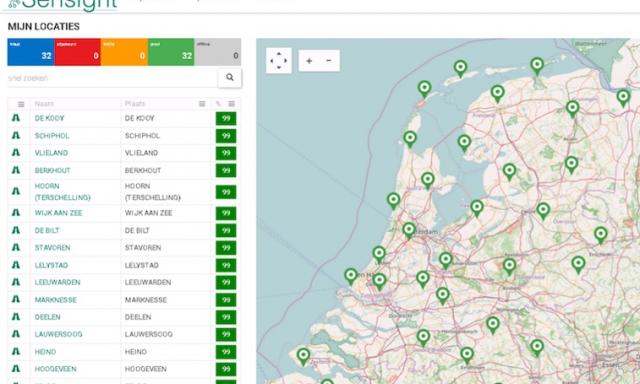Click the marker on the westernmost Wadden island
The height and width of the screenshot is (384, 640).
tap(424, 89)
